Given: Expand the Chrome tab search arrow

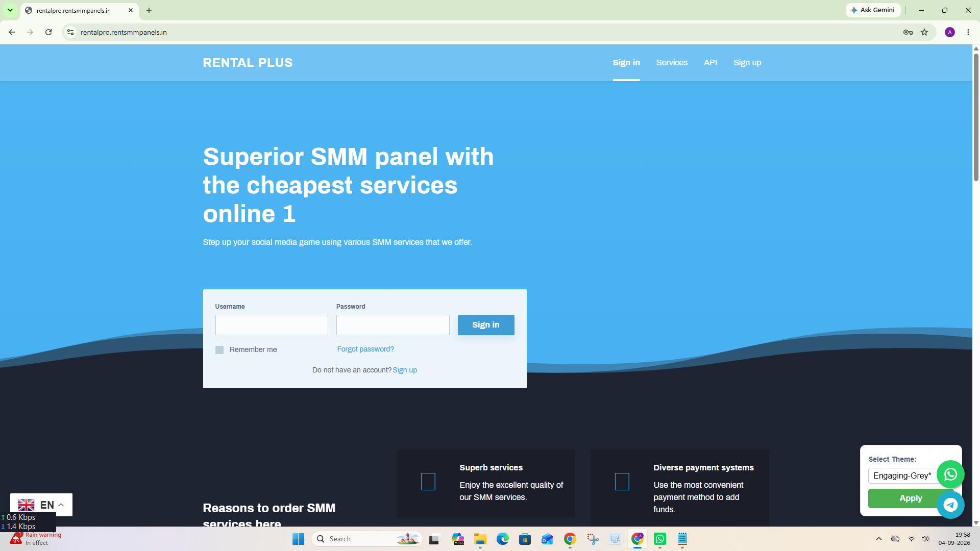Looking at the screenshot, I should (x=10, y=10).
